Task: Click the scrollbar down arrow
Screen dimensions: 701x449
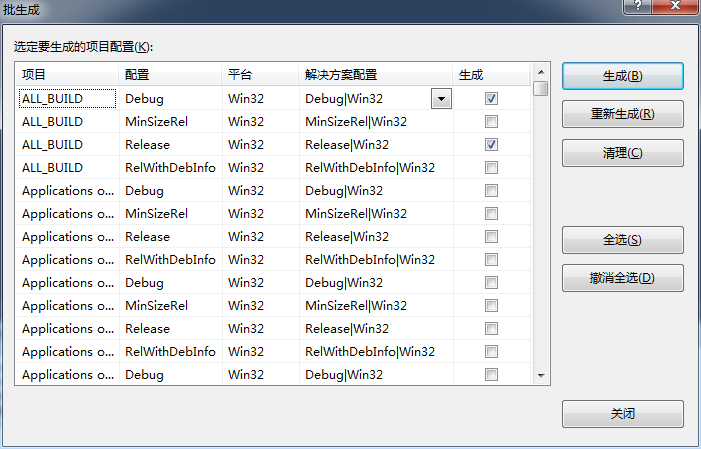Action: [541, 376]
